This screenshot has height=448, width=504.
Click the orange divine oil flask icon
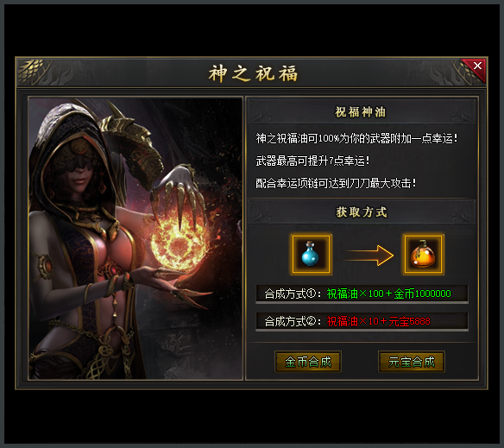[424, 255]
